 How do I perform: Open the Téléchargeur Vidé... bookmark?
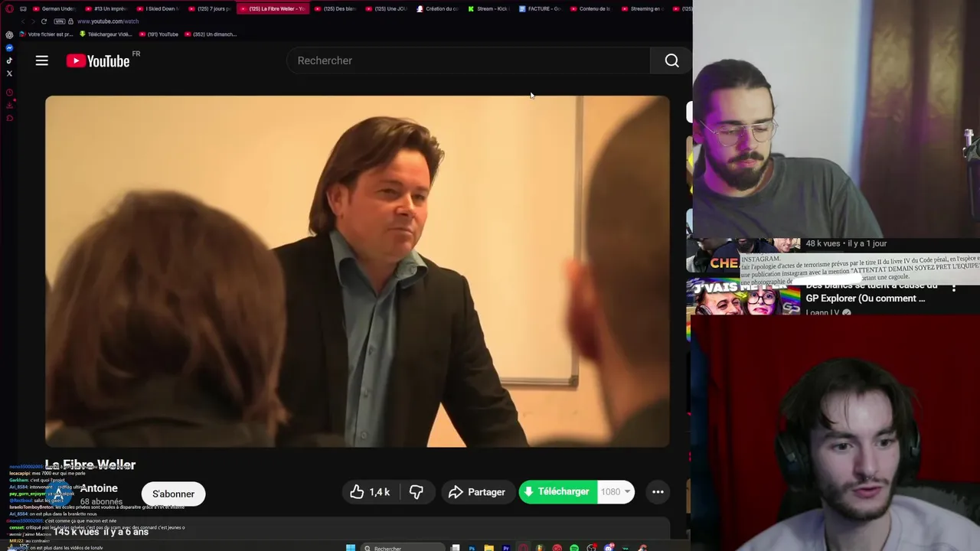(106, 34)
